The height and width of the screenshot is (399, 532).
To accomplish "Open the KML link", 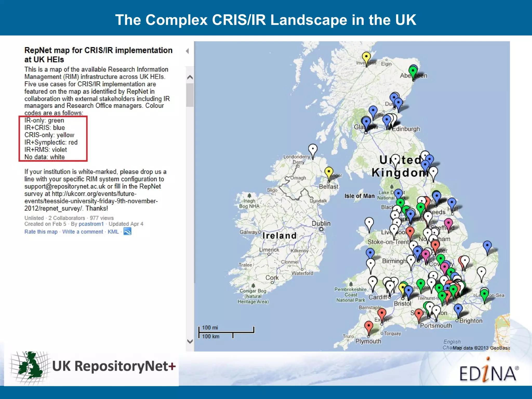I will pos(113,232).
